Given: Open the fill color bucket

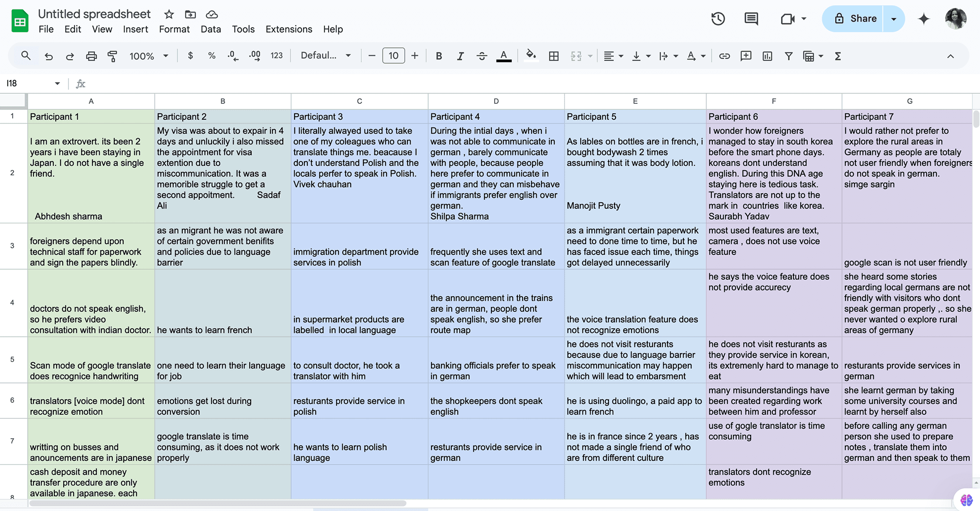Looking at the screenshot, I should coord(531,56).
